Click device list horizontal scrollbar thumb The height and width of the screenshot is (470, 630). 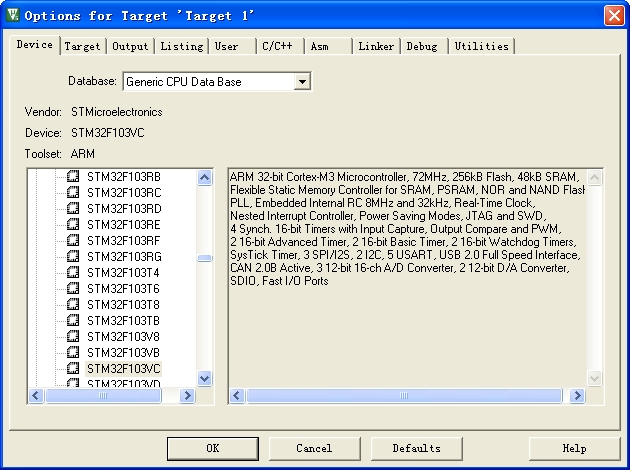pos(103,396)
